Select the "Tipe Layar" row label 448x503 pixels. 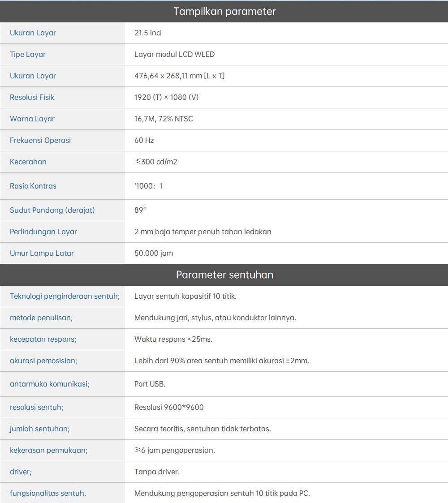28,54
